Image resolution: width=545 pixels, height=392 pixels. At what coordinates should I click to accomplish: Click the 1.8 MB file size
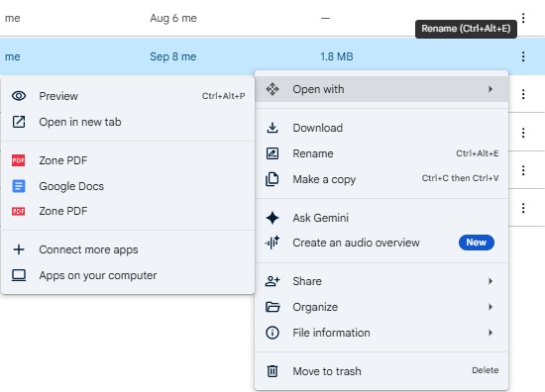pyautogui.click(x=337, y=56)
